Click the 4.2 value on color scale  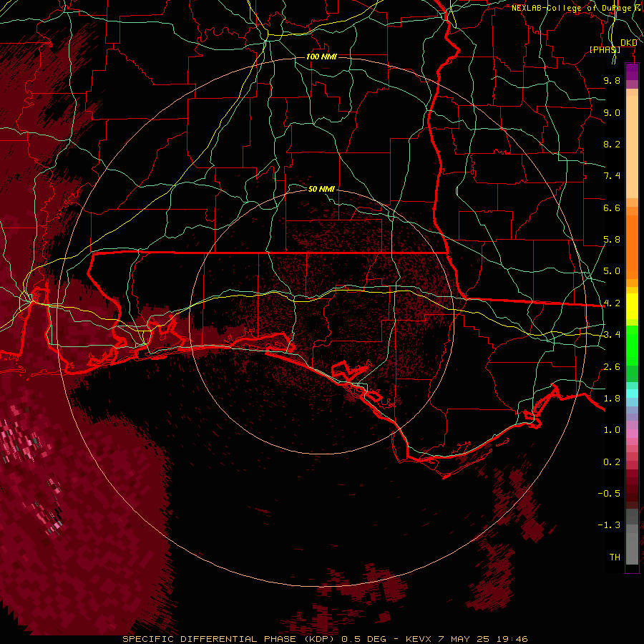pos(612,303)
